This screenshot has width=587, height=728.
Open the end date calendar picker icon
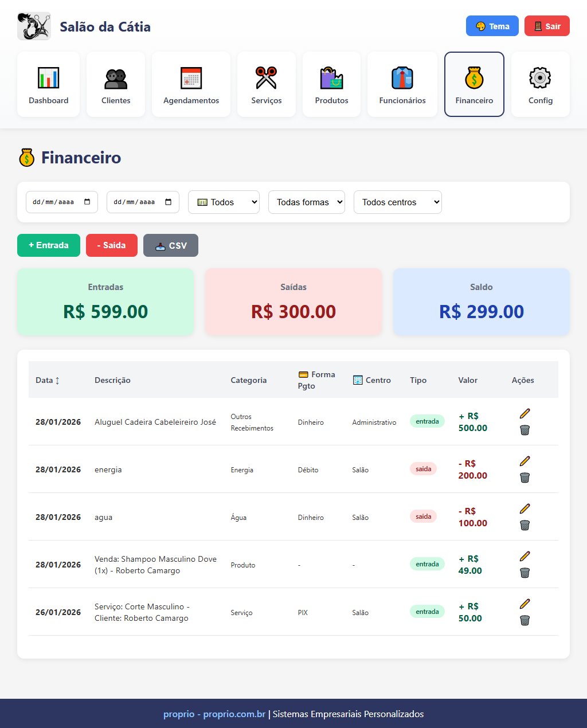[x=168, y=202]
